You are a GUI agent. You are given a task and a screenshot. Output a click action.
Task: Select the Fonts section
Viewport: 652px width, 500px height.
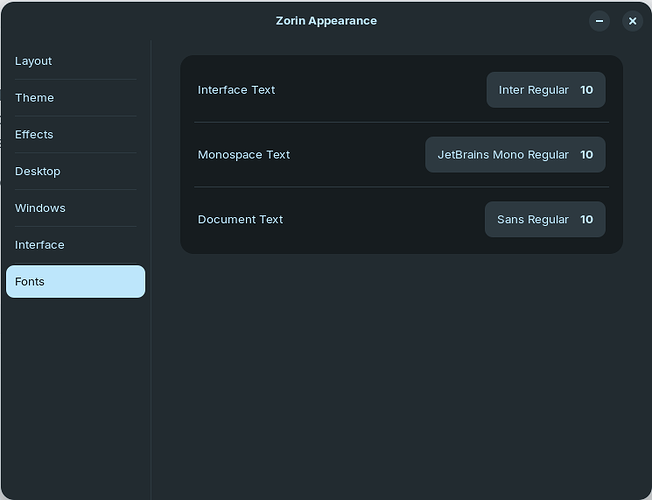pos(75,282)
